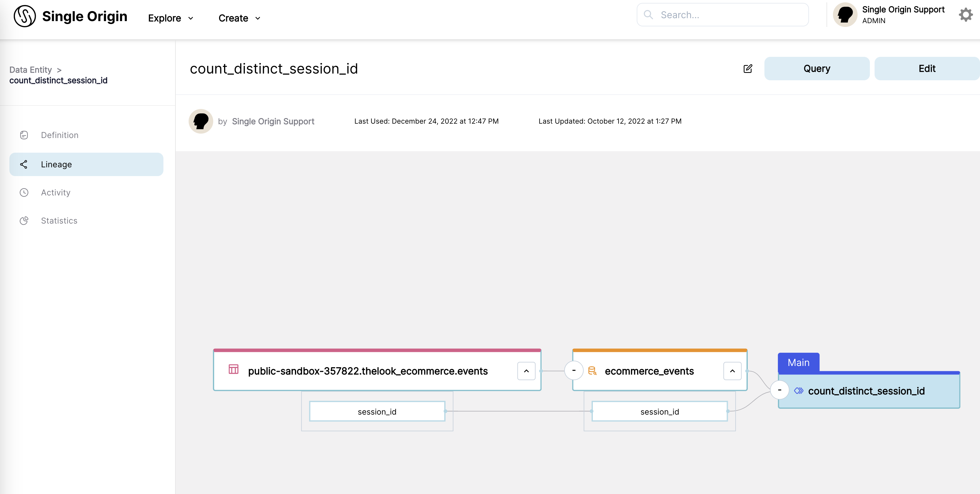The height and width of the screenshot is (494, 980).
Task: Click the Single Origin logo icon
Action: tap(25, 16)
